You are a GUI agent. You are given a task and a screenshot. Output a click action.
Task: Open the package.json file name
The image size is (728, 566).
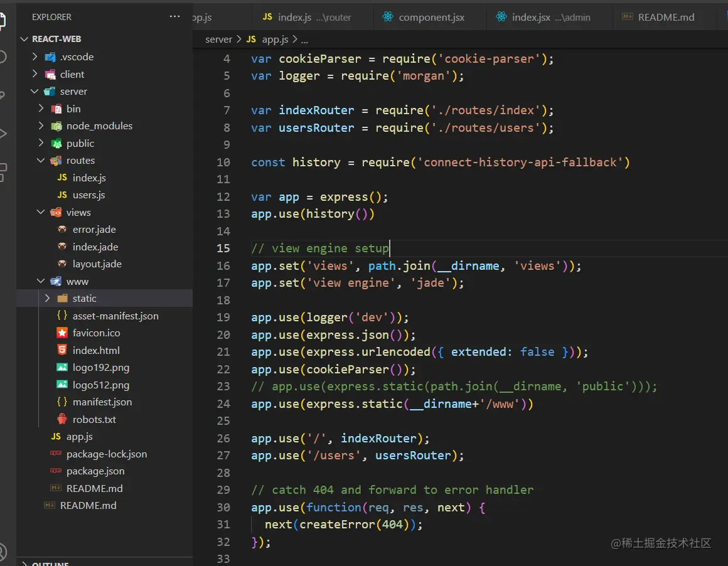click(95, 471)
